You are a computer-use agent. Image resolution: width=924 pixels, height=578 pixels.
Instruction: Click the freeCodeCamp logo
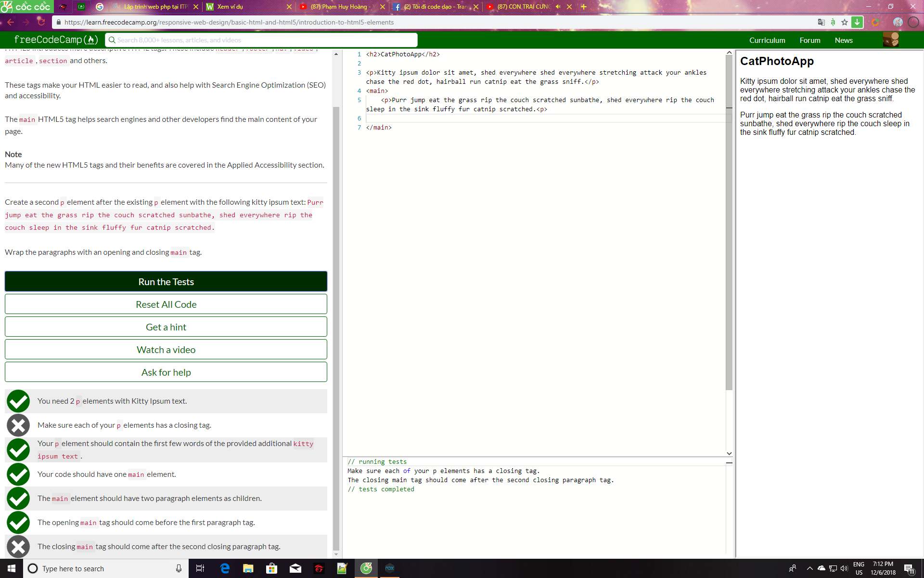click(x=56, y=40)
